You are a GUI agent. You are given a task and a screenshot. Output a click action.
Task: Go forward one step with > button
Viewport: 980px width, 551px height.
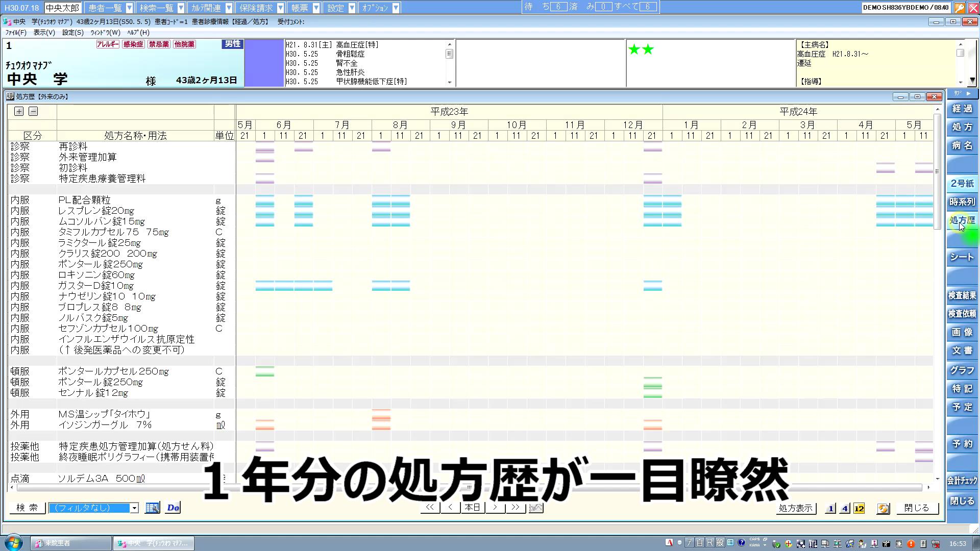(x=495, y=508)
